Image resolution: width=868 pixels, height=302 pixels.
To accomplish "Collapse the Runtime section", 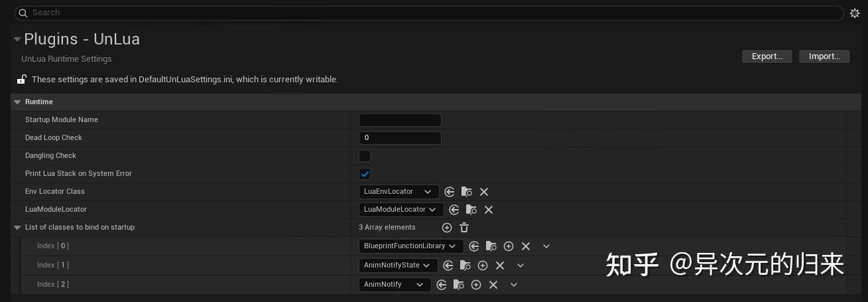I will 17,102.
